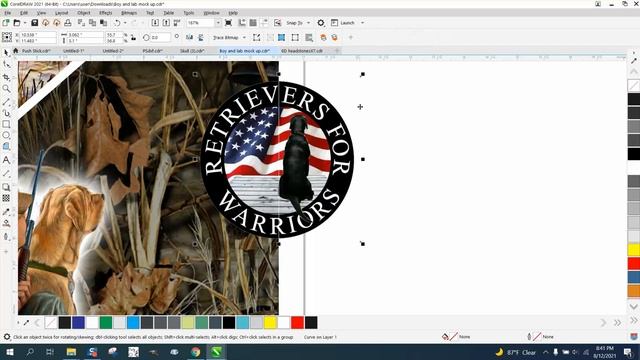Switch to the Untitled-1 tab
Viewport: 640px width, 360px height.
point(73,51)
